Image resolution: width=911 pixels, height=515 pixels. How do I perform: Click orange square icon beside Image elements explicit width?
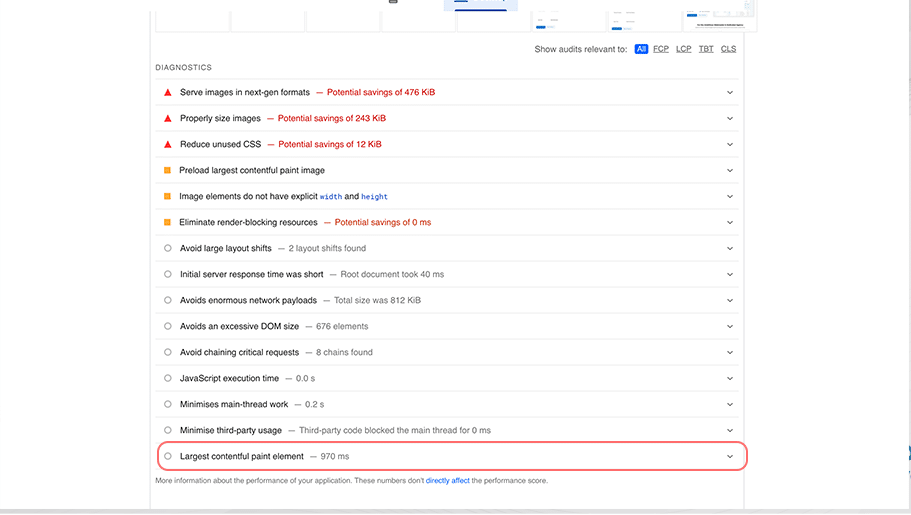(167, 196)
